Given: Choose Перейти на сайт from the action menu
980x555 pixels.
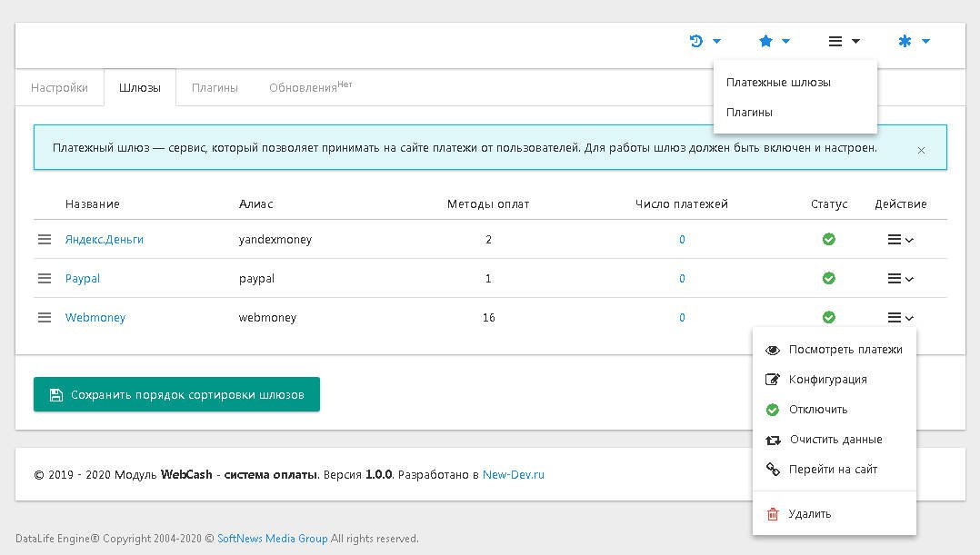Looking at the screenshot, I should click(x=835, y=470).
